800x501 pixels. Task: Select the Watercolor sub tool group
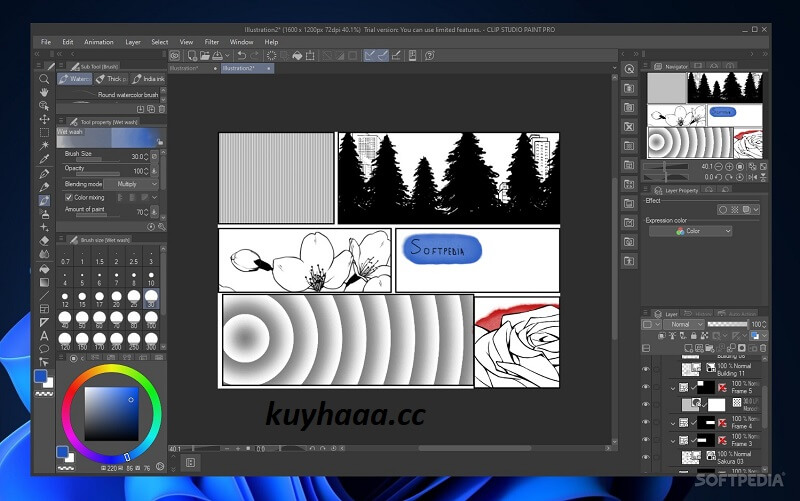coord(75,79)
